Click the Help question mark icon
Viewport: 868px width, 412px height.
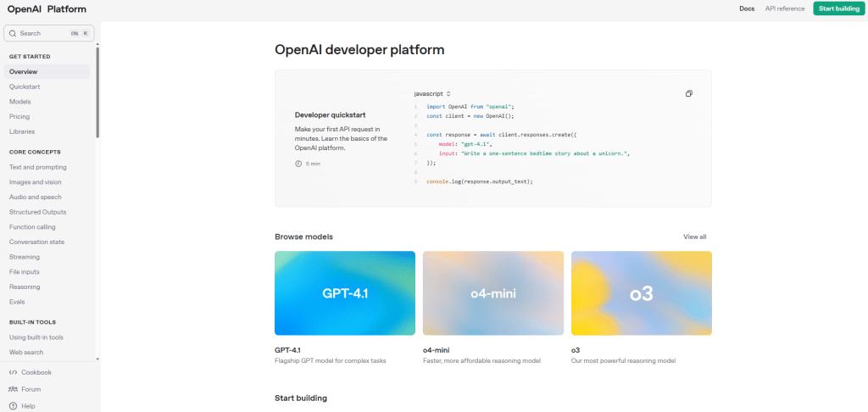[14, 406]
